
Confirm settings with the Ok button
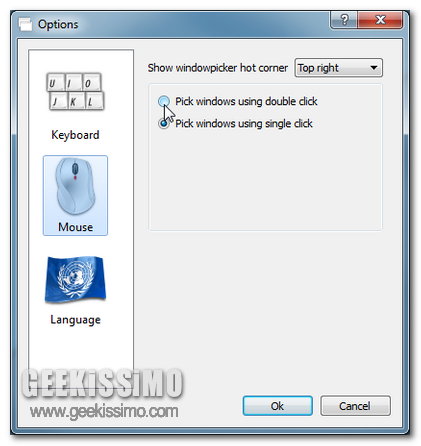pos(277,406)
